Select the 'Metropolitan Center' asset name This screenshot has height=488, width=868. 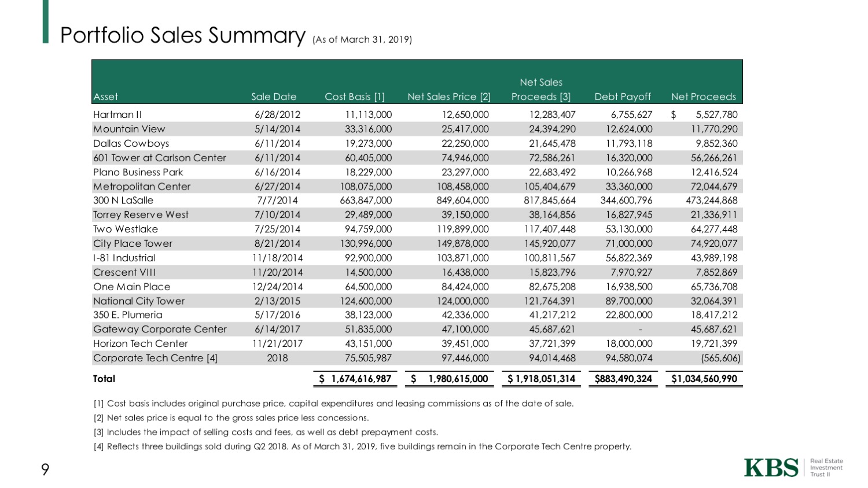[x=142, y=186]
